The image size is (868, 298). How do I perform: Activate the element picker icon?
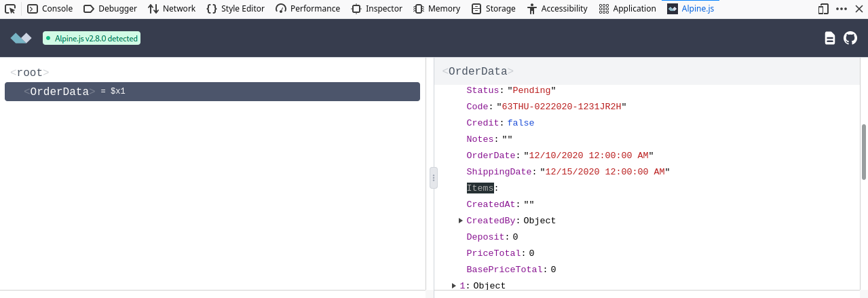pyautogui.click(x=10, y=9)
